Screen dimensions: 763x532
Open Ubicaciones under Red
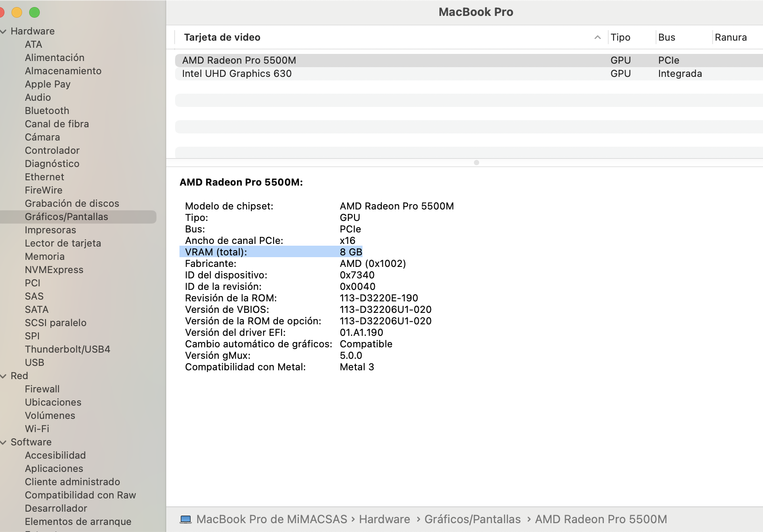(53, 403)
